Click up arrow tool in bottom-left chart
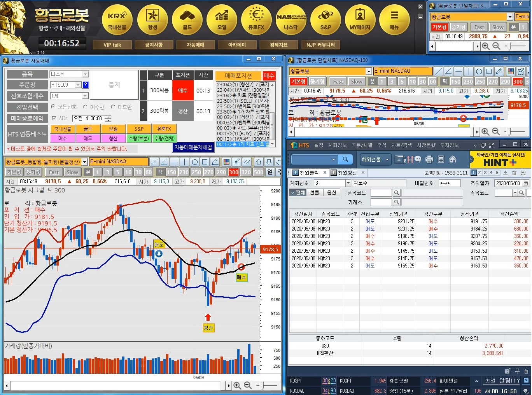This screenshot has height=395, width=532. tap(259, 162)
